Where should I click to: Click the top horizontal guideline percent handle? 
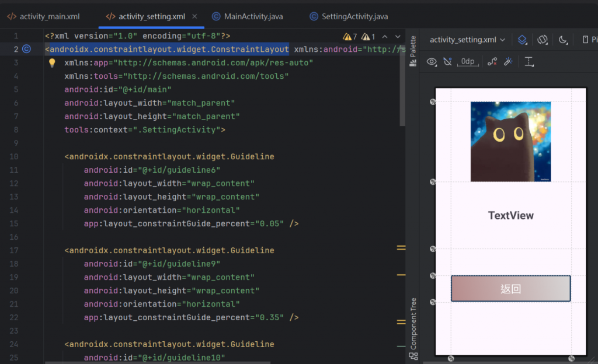pos(433,101)
